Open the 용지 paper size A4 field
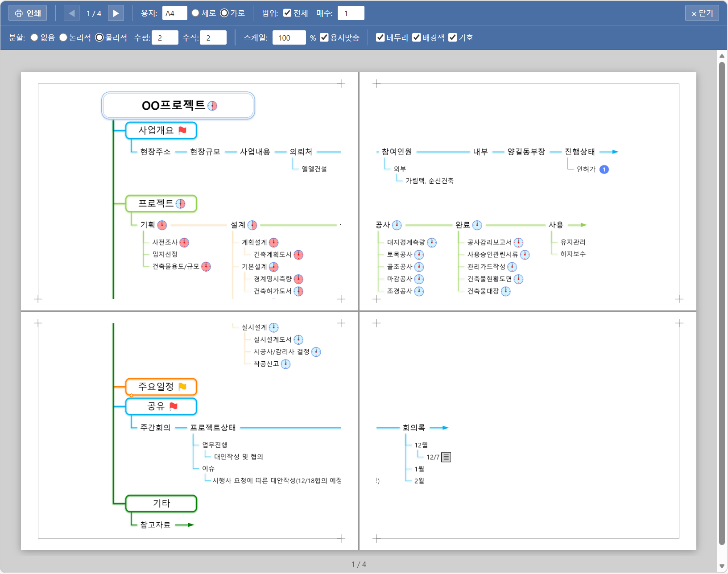Screen dimensions: 728x574 click(x=174, y=13)
